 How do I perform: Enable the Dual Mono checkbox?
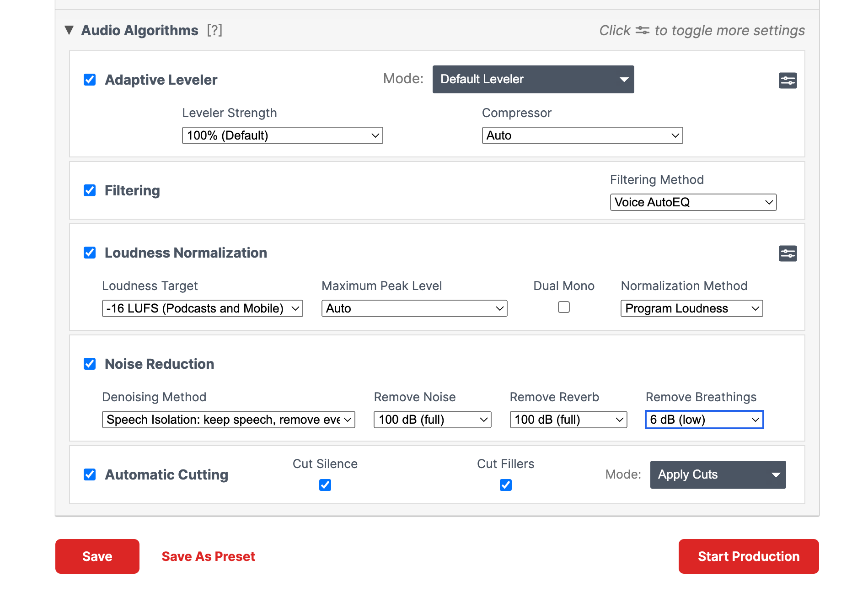(x=564, y=307)
